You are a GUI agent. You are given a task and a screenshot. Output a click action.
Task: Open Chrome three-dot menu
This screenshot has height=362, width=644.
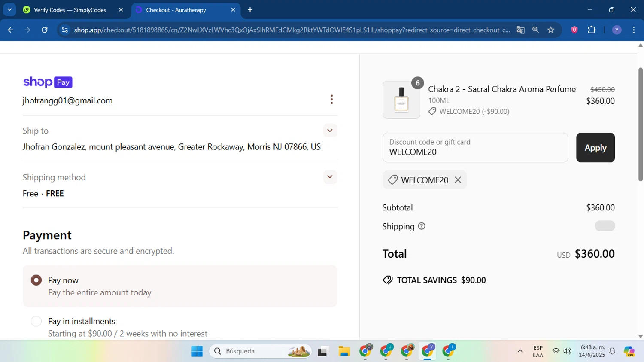(x=634, y=30)
